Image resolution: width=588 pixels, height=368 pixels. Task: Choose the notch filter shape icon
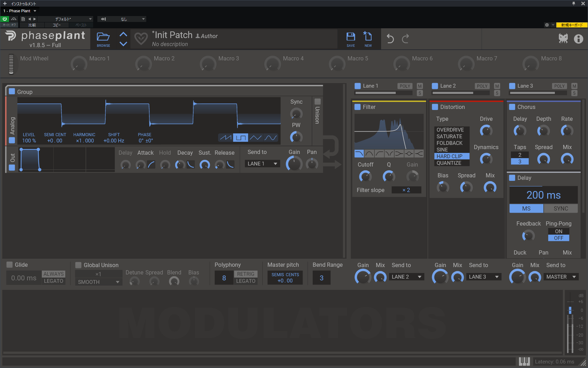coord(389,154)
